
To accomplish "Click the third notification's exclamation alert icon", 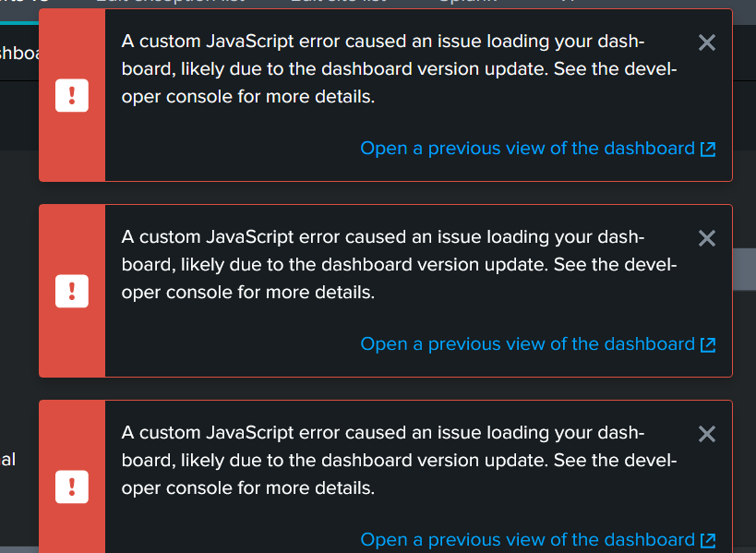I will pyautogui.click(x=72, y=487).
